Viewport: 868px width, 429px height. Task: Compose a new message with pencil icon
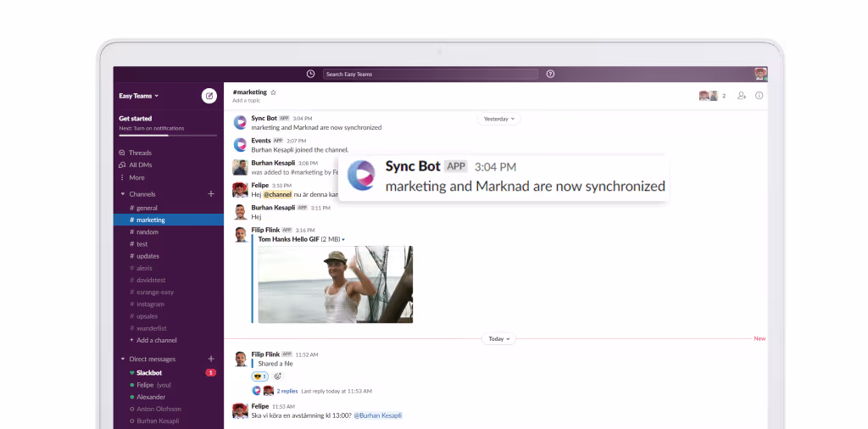click(x=209, y=96)
